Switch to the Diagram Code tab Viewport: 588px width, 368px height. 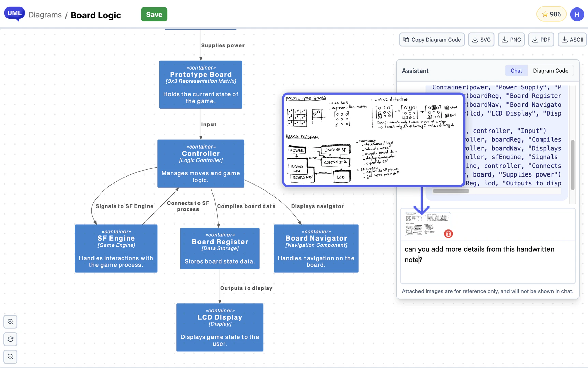550,71
